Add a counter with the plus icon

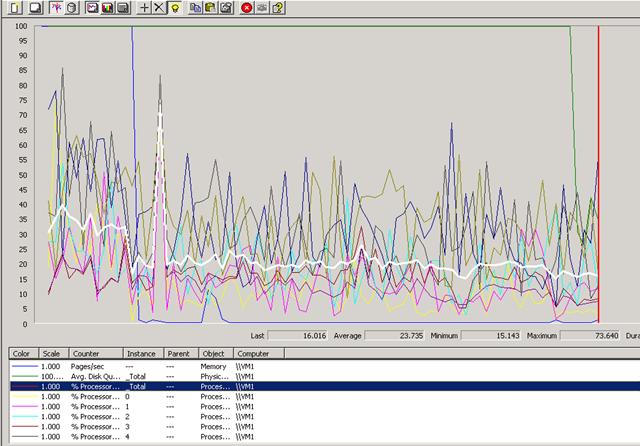pyautogui.click(x=144, y=8)
